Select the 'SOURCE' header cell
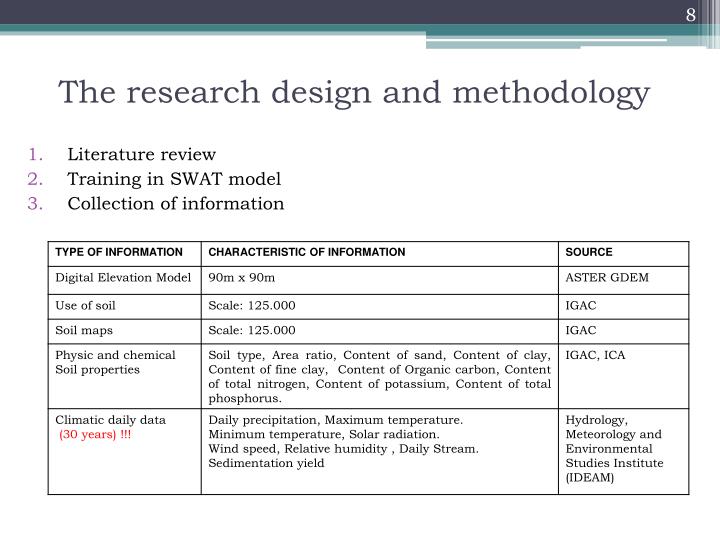This screenshot has width=720, height=540. (624, 253)
